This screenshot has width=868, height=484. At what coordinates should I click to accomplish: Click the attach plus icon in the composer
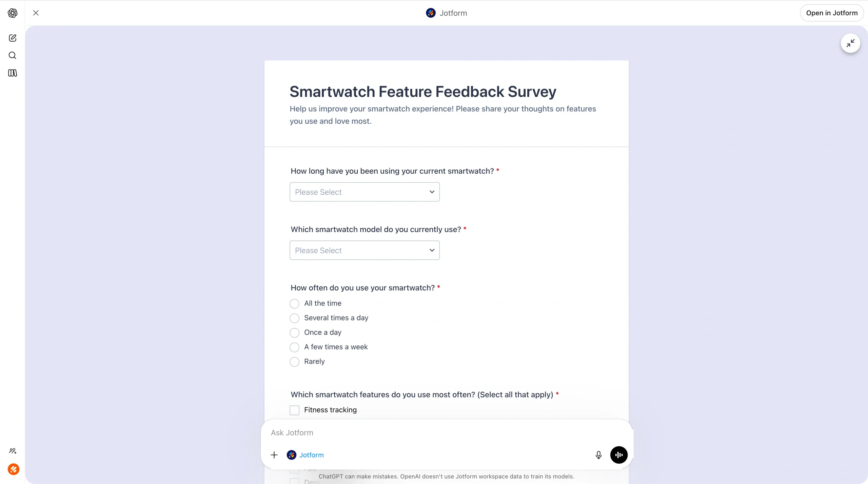click(x=274, y=455)
